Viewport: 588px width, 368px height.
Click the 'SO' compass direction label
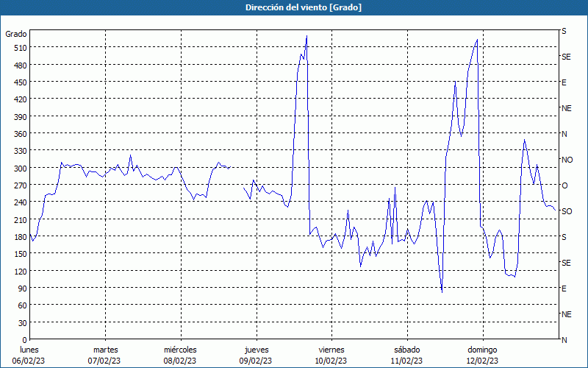pyautogui.click(x=567, y=211)
